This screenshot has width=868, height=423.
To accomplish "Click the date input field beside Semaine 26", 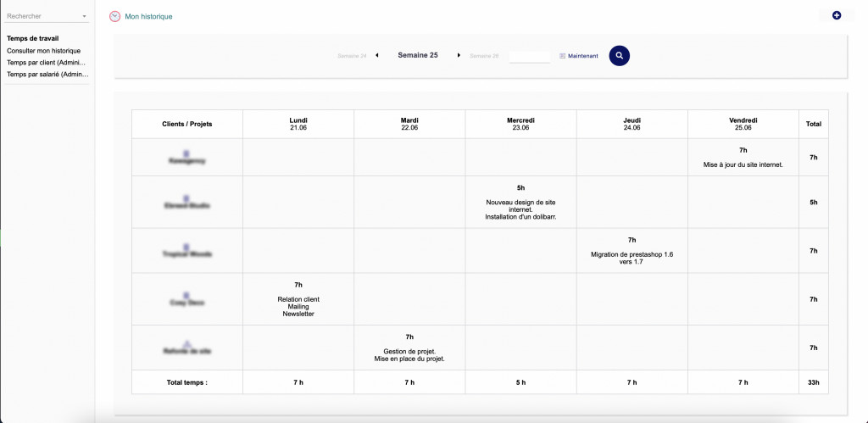I will (x=529, y=57).
